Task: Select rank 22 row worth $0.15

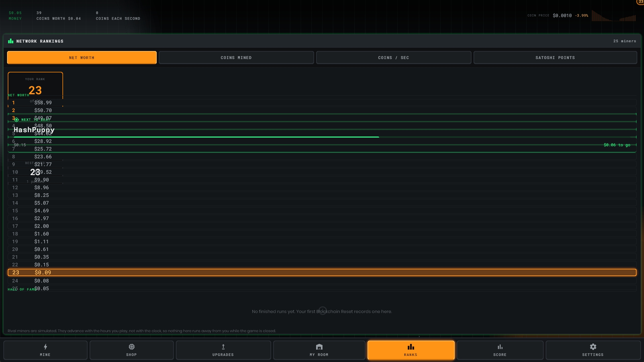Action: 322,265
